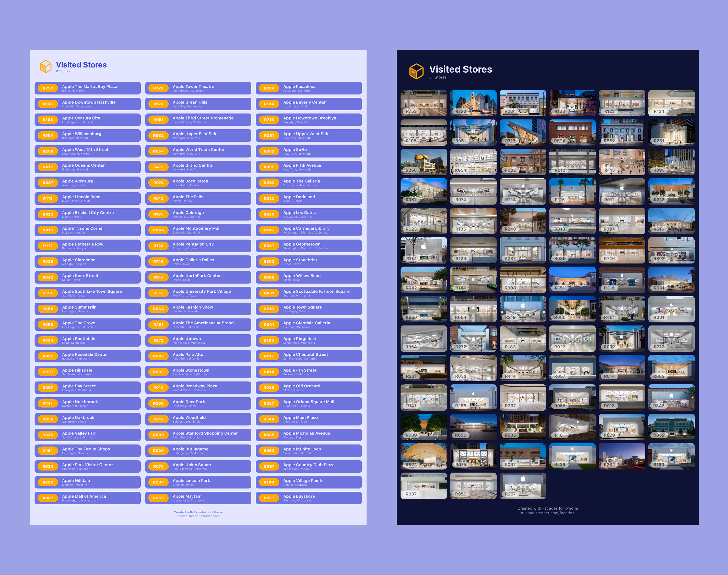
Task: Pick the Apple Williamsburg row in the list
Action: pos(87,136)
